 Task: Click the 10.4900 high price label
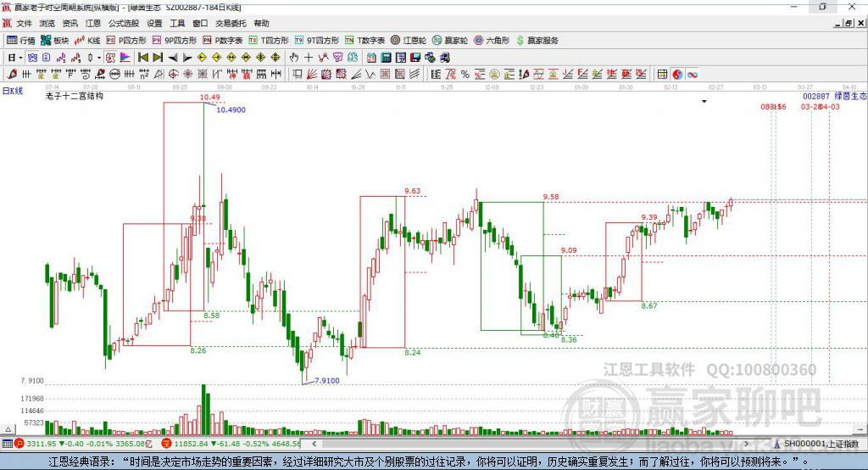[x=231, y=109]
